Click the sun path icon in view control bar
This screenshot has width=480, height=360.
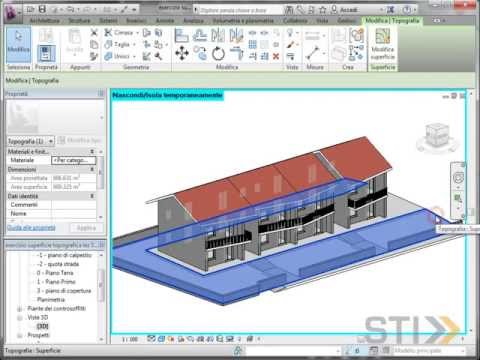171,339
